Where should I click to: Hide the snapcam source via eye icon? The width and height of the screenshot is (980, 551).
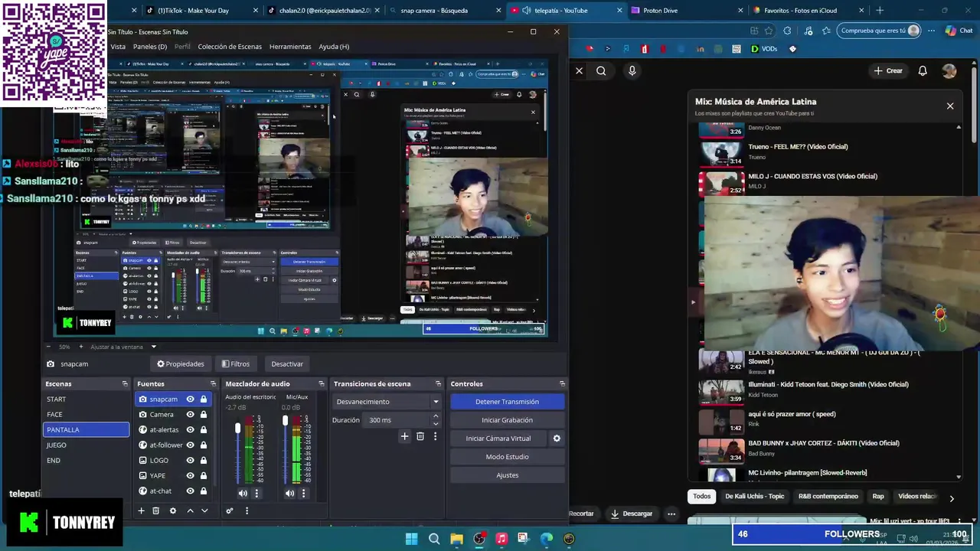[x=190, y=399]
